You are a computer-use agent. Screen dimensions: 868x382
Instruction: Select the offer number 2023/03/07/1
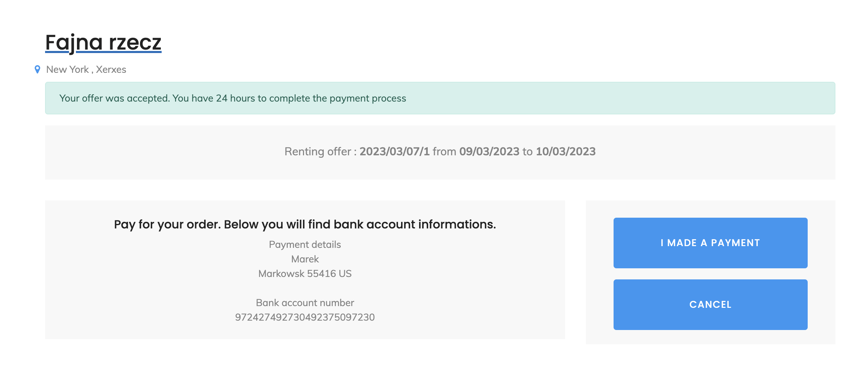pos(394,152)
